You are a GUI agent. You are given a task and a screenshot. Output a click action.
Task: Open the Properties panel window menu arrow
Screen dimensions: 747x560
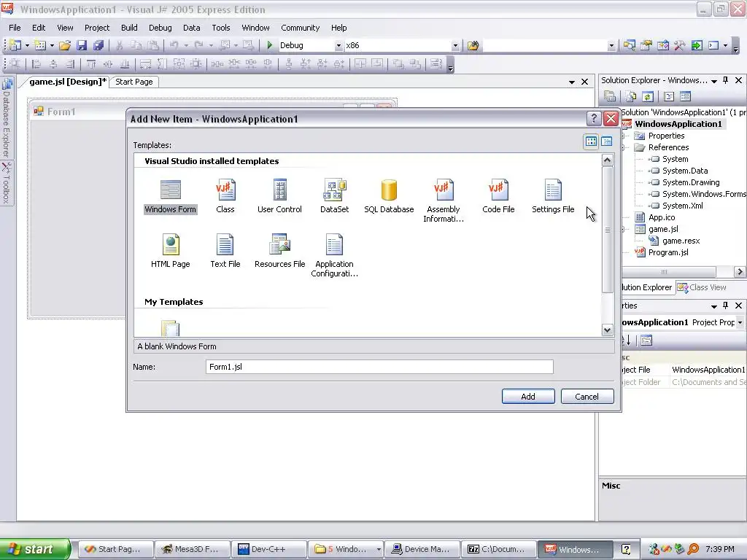coord(713,306)
